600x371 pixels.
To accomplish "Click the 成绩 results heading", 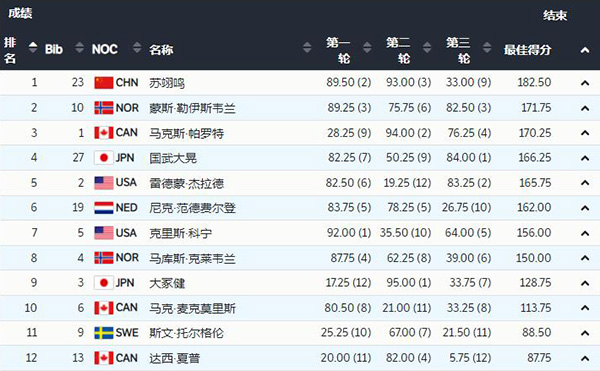I will (20, 13).
